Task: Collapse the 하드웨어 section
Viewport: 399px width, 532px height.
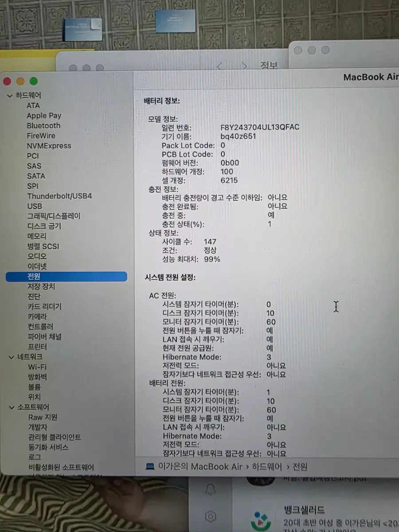Action: click(x=10, y=95)
